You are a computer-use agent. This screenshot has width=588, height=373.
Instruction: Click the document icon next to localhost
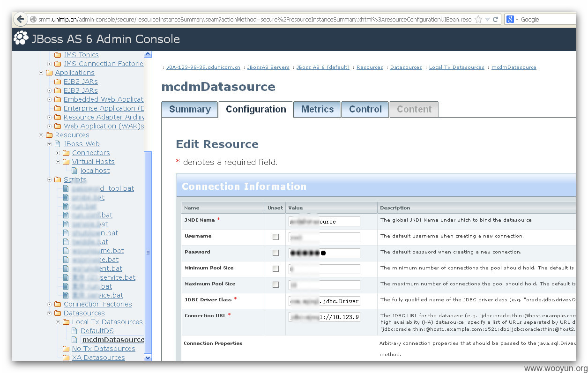point(74,171)
